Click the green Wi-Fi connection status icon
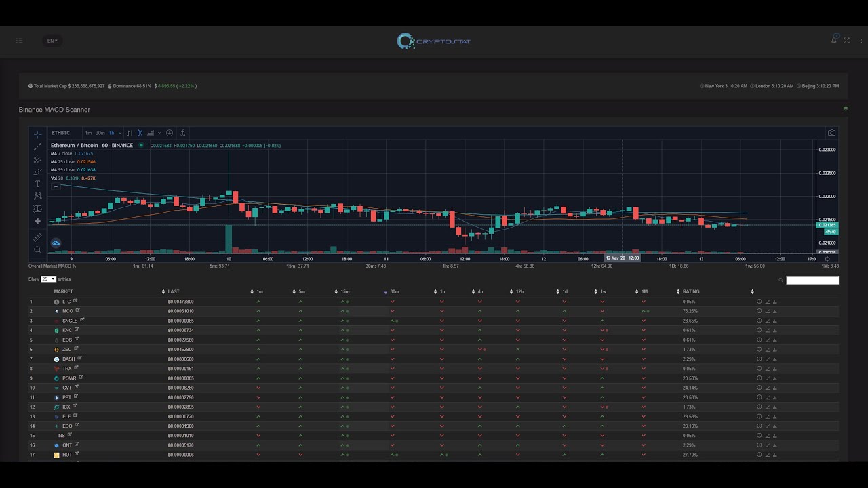Viewport: 868px width, 488px height. click(846, 109)
